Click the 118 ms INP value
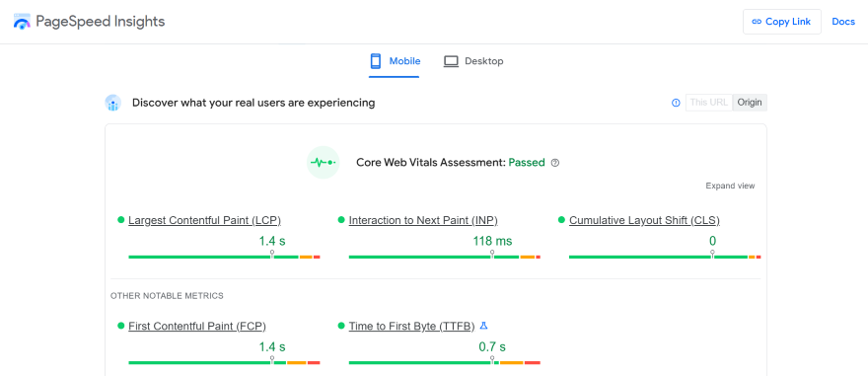868x376 pixels. coord(492,242)
